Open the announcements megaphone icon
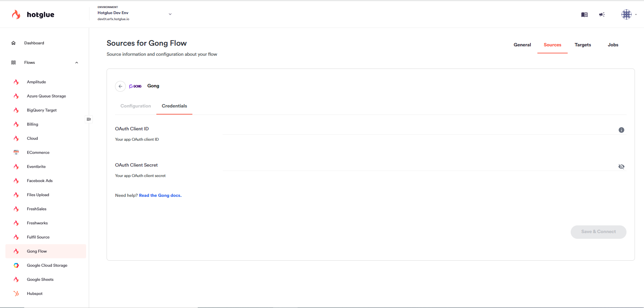Viewport: 644px width, 308px height. [x=602, y=14]
